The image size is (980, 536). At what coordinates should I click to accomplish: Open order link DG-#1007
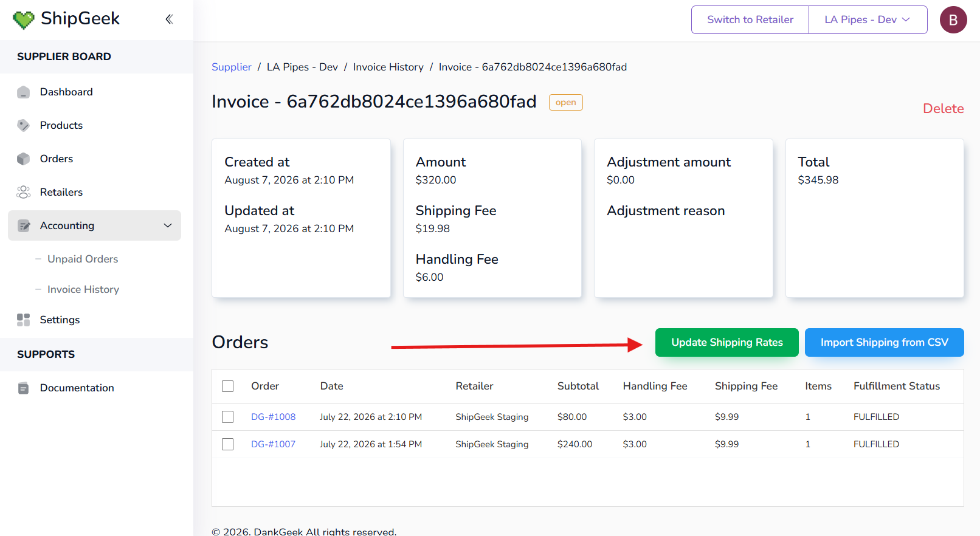tap(273, 444)
